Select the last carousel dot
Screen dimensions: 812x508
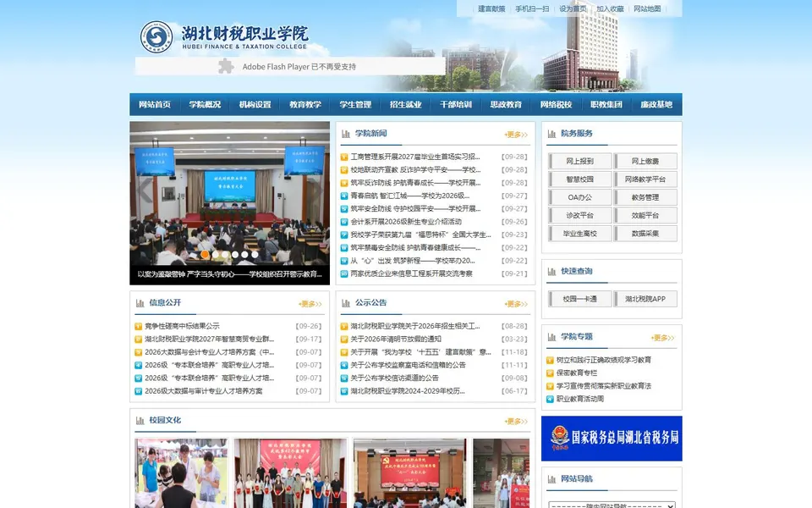pos(255,255)
